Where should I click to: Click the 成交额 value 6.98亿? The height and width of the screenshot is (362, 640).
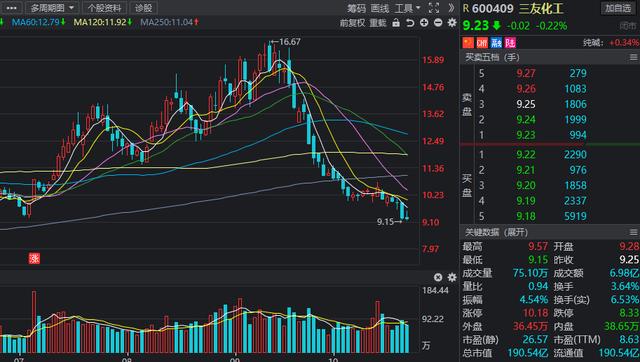(624, 273)
